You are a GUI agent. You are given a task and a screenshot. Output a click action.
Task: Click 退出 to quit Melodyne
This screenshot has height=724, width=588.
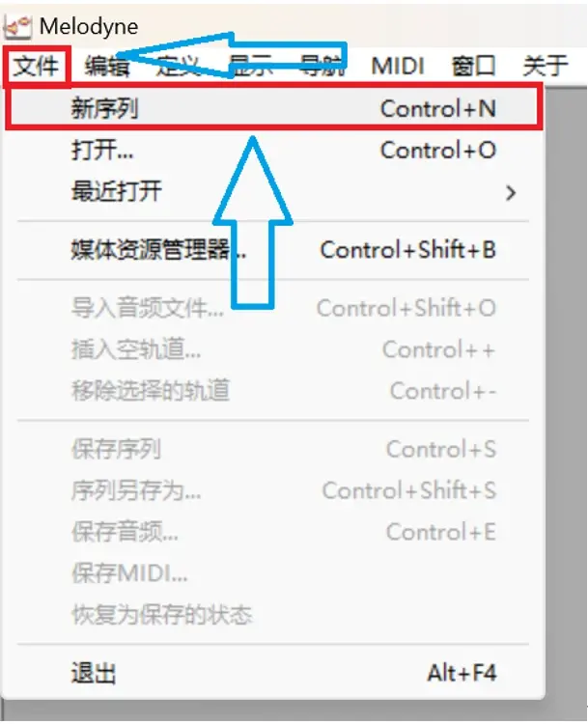coord(273,673)
